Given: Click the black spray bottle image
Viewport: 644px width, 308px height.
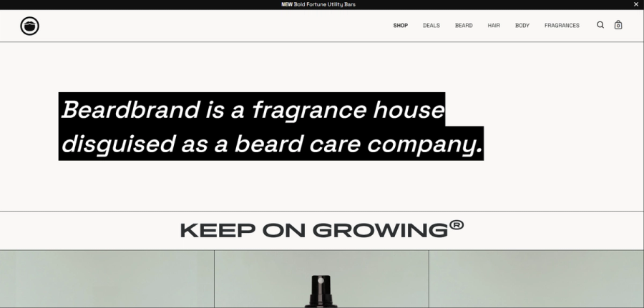Looking at the screenshot, I should [x=321, y=291].
